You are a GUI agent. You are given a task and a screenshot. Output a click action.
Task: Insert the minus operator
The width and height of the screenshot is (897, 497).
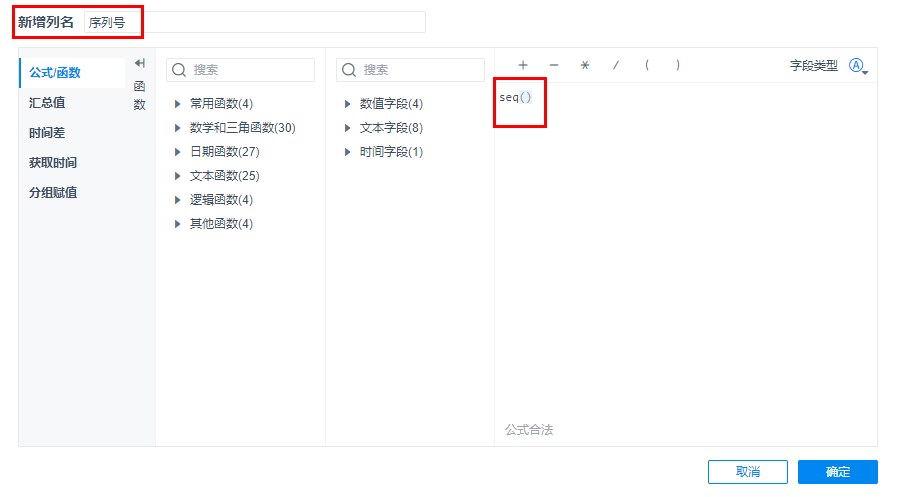click(554, 65)
